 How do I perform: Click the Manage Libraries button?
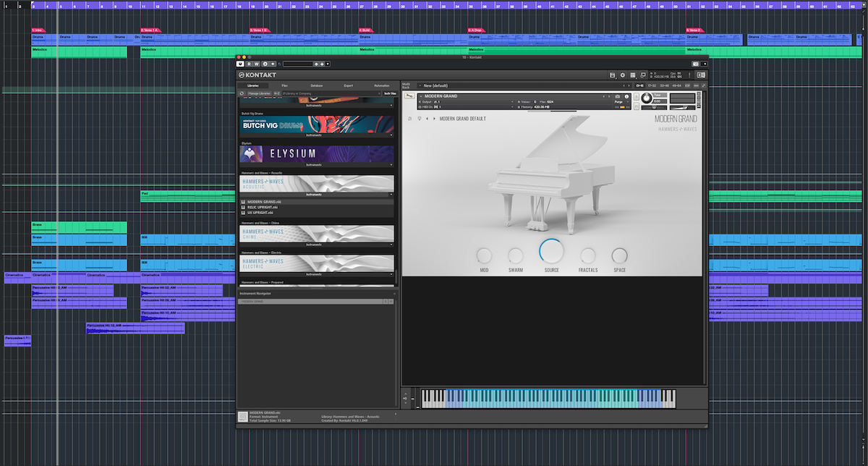click(259, 93)
